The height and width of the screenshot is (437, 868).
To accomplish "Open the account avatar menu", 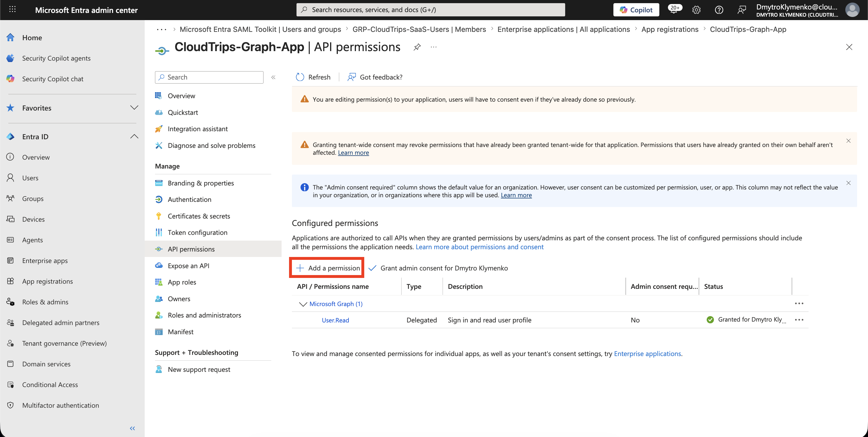I will pos(852,10).
